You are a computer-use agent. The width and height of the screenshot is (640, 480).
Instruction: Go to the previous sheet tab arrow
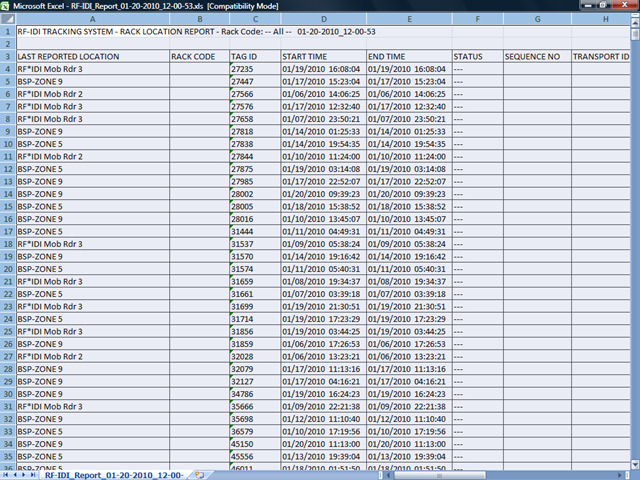[x=15, y=475]
